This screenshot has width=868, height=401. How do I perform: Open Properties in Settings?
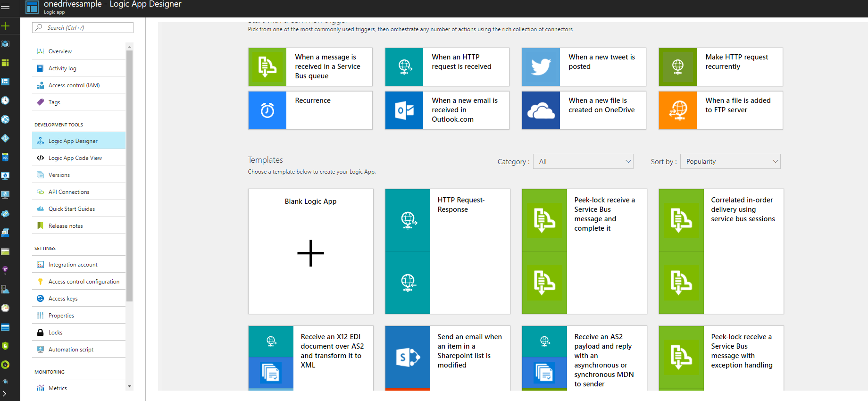click(x=79, y=316)
